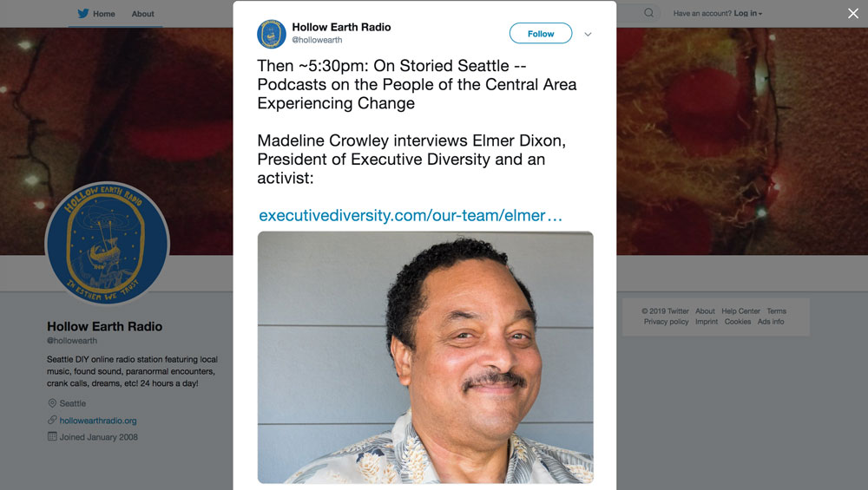
Task: Click the Seattle location pin icon
Action: pos(52,403)
